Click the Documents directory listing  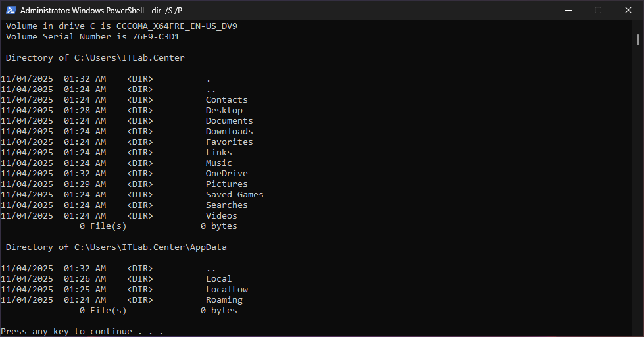(229, 121)
